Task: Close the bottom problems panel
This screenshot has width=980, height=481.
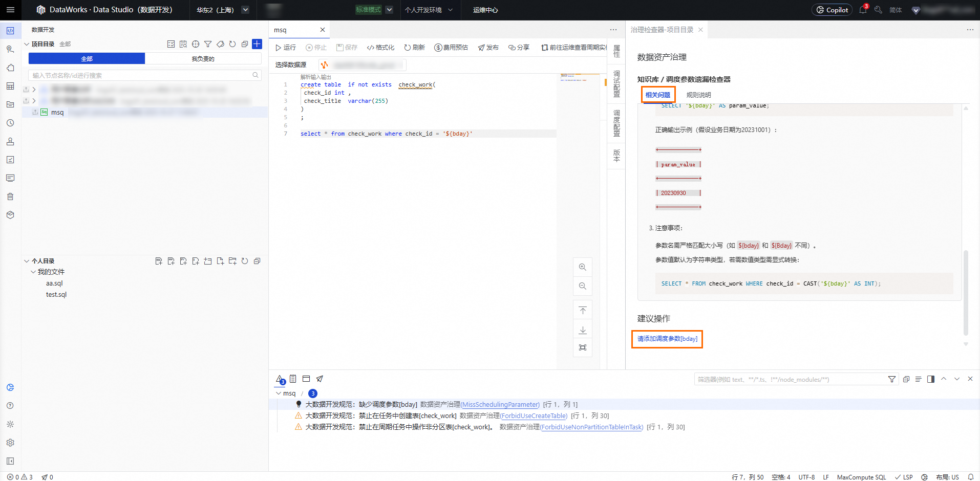Action: coord(970,379)
